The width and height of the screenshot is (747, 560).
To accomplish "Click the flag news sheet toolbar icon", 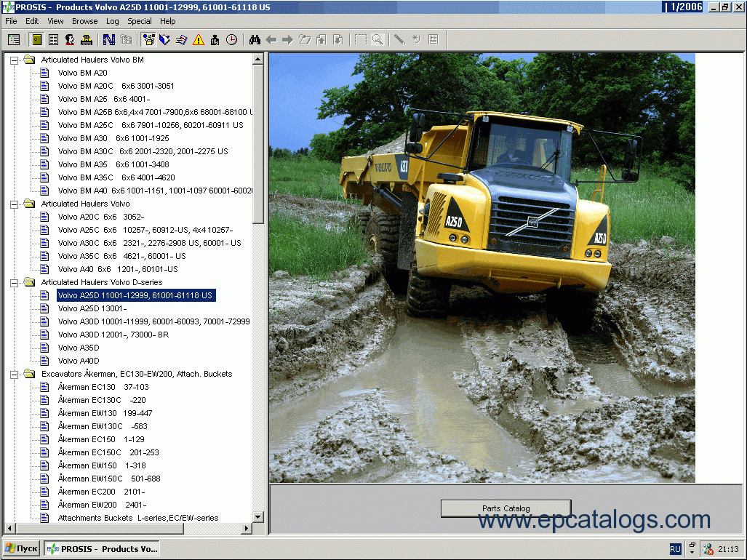I will pyautogui.click(x=182, y=39).
